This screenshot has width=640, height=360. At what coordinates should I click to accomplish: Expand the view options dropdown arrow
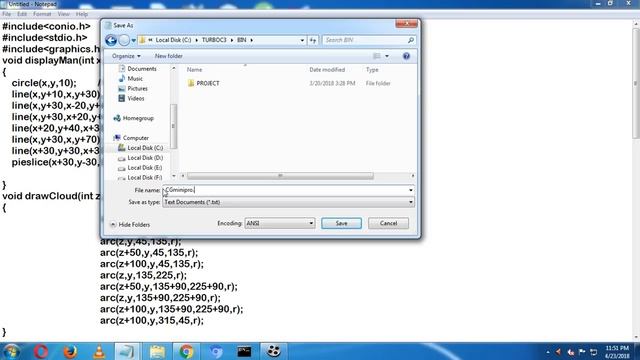(x=387, y=56)
